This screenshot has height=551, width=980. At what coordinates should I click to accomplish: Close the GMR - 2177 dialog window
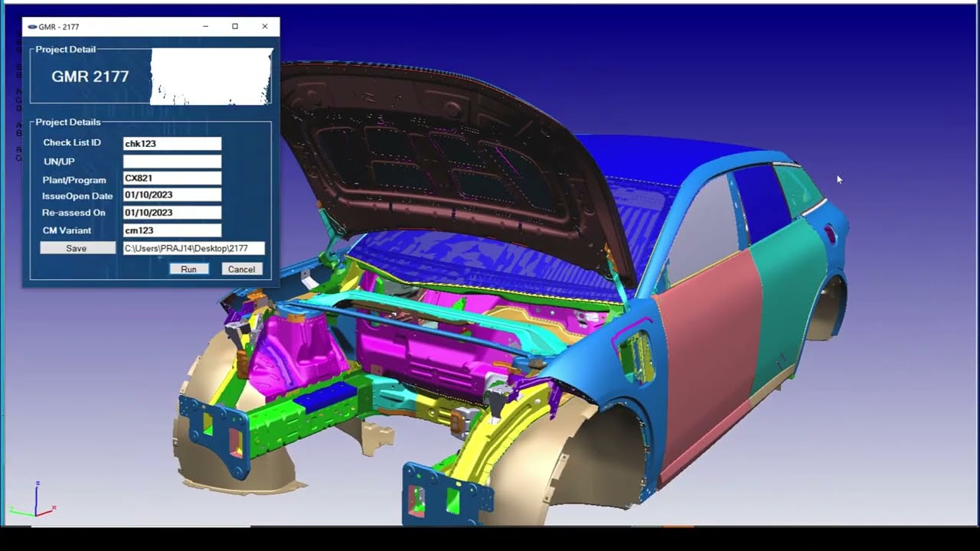pyautogui.click(x=265, y=26)
